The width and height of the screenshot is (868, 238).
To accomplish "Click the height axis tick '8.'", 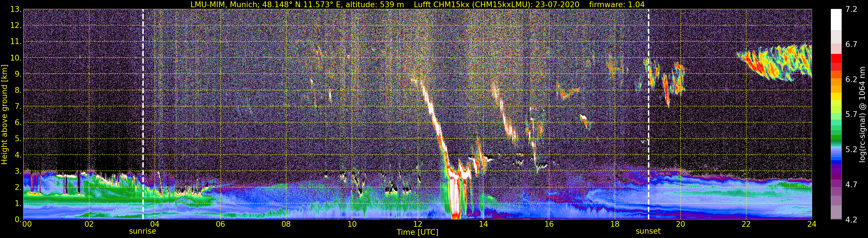I will (18, 90).
